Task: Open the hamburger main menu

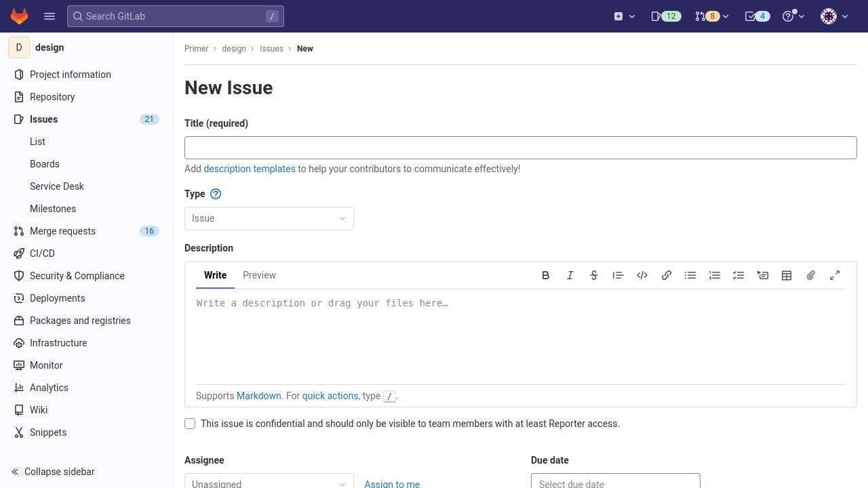Action: (x=50, y=16)
